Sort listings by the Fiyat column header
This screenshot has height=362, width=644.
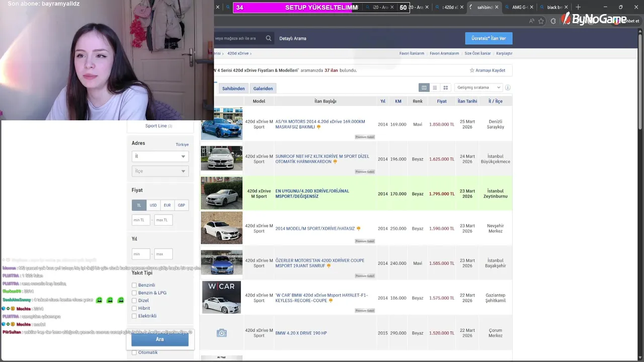coord(442,101)
